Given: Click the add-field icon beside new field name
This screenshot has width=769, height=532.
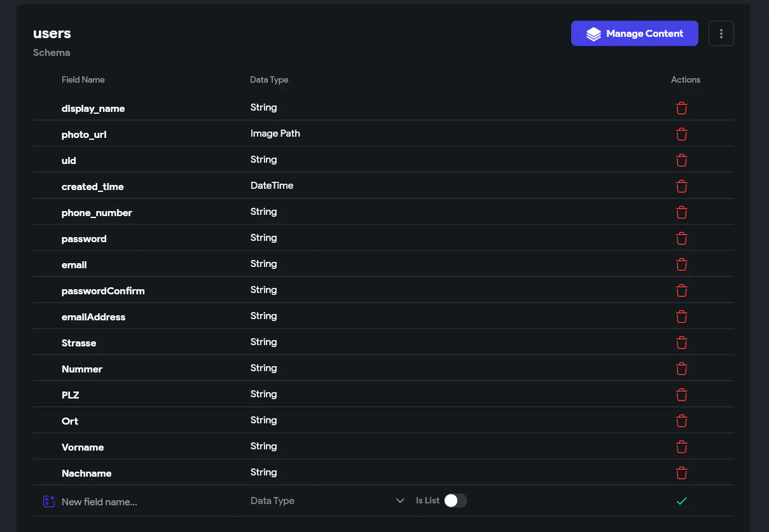Looking at the screenshot, I should click(x=49, y=501).
